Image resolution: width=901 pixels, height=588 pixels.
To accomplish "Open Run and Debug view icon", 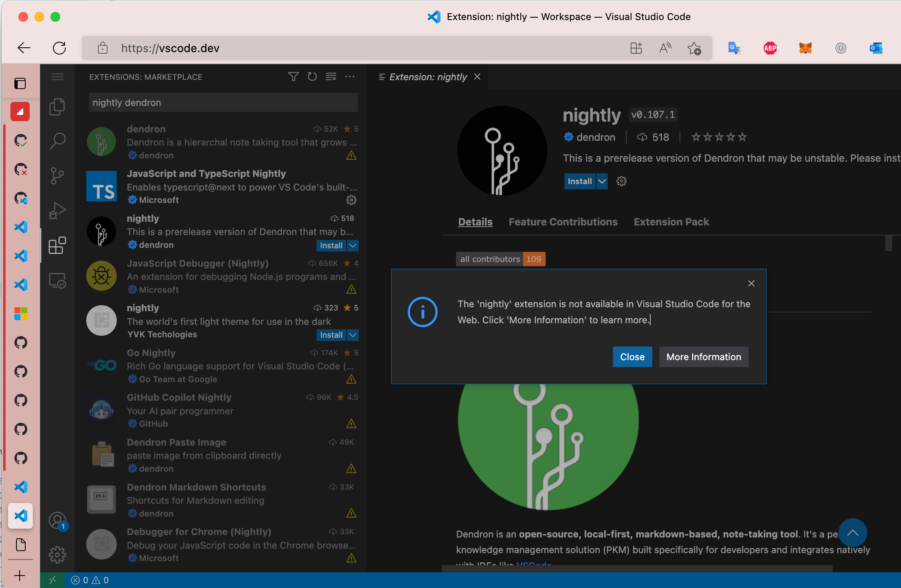I will coord(57,211).
